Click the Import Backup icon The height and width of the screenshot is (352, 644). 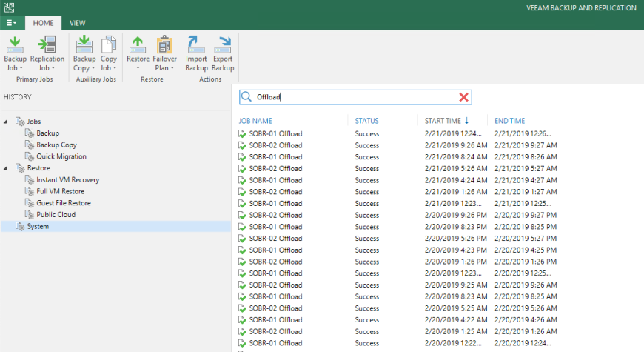(x=196, y=44)
